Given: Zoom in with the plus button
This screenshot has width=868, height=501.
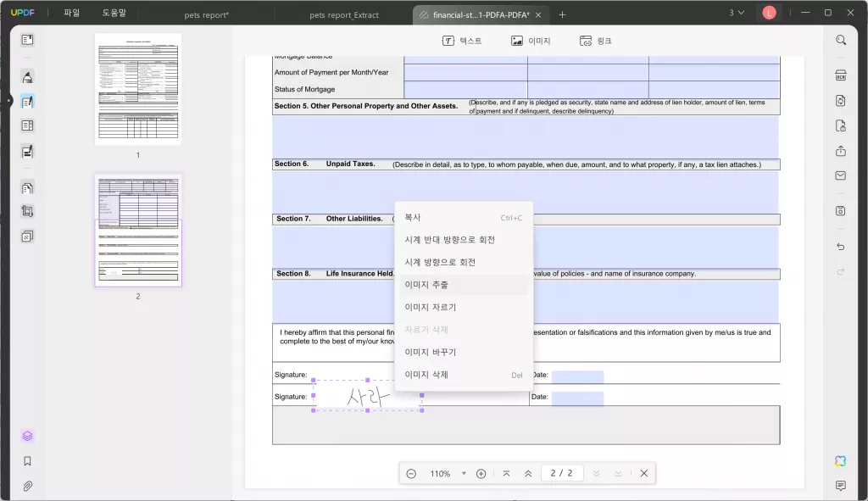Looking at the screenshot, I should click(x=481, y=474).
